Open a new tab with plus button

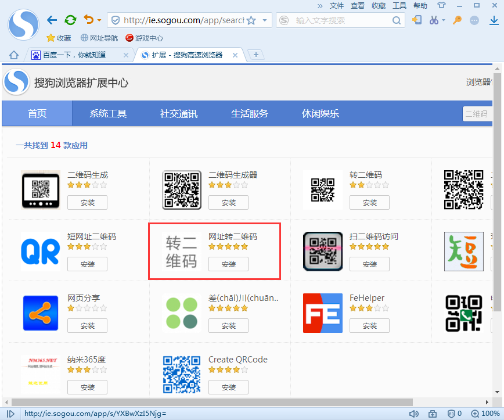click(256, 55)
